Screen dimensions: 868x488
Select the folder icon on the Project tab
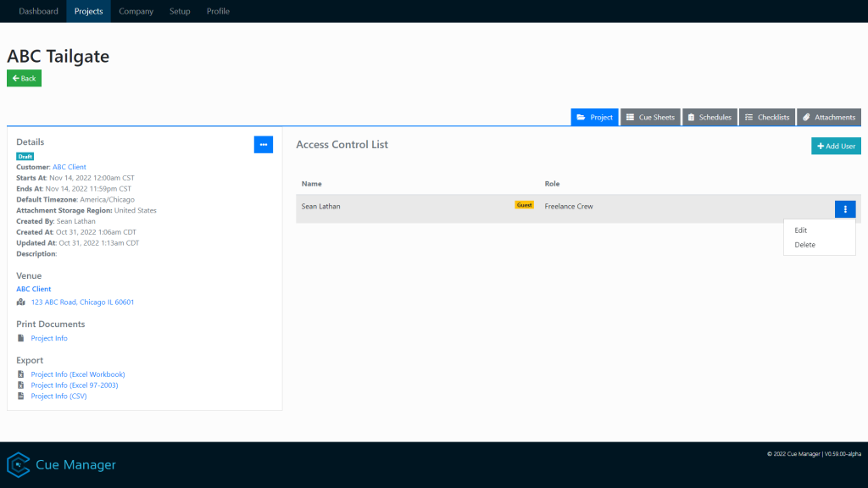581,117
